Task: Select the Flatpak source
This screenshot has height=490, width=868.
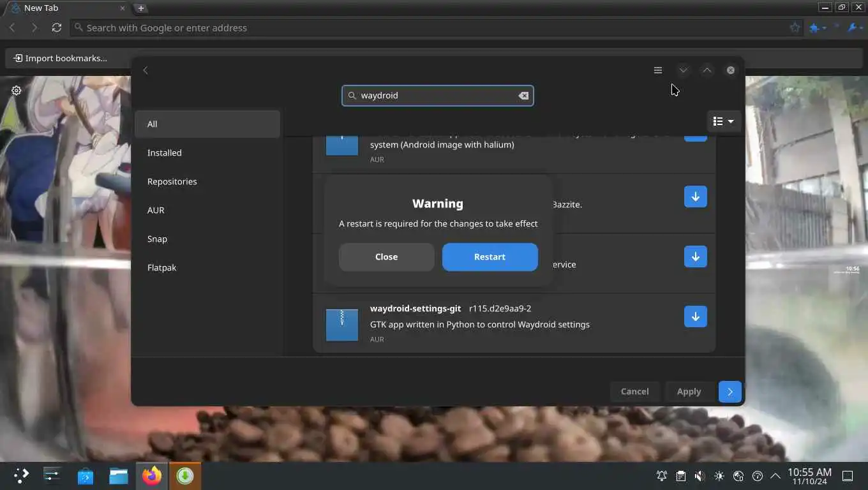Action: click(207, 267)
